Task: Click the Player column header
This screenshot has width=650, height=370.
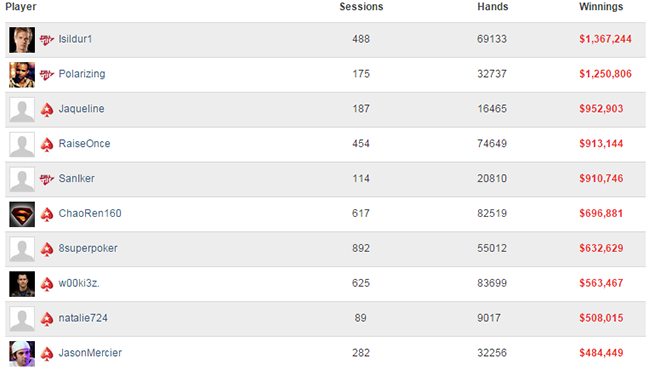Action: click(21, 7)
